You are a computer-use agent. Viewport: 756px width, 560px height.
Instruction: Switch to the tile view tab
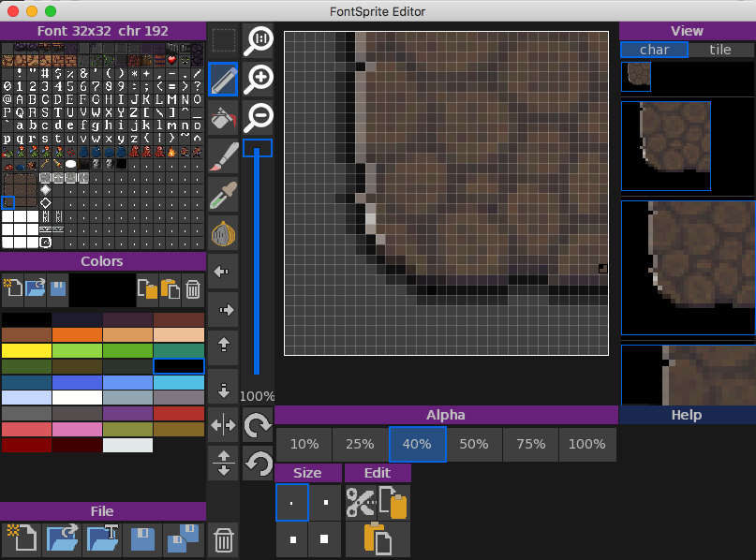[x=719, y=50]
